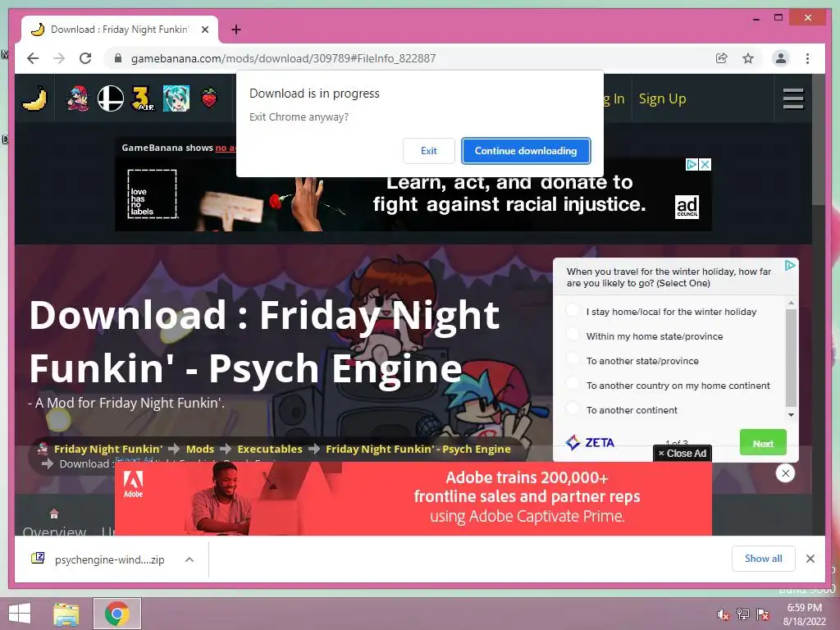This screenshot has height=630, width=840.
Task: Click the Zeta logo in the survey
Action: [x=590, y=442]
